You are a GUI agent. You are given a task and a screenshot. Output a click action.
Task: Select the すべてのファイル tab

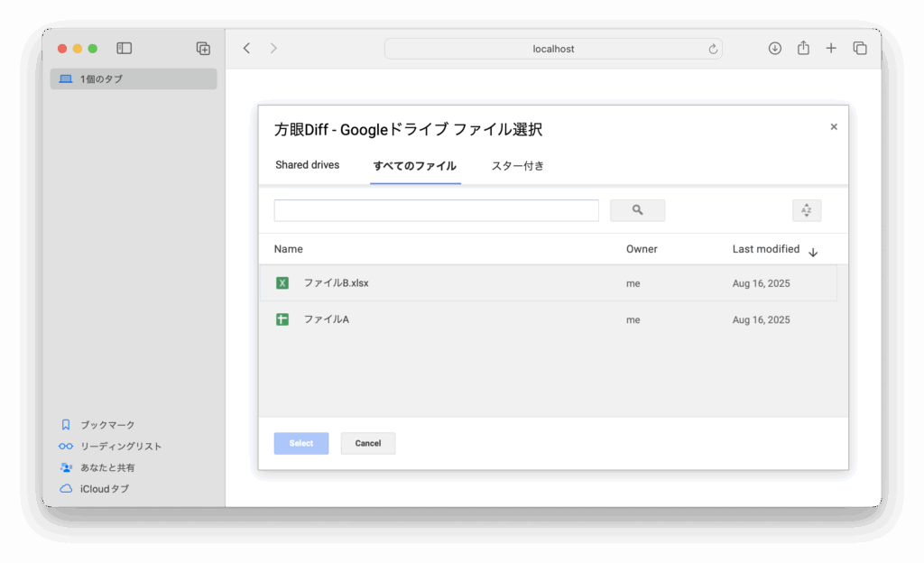click(415, 166)
